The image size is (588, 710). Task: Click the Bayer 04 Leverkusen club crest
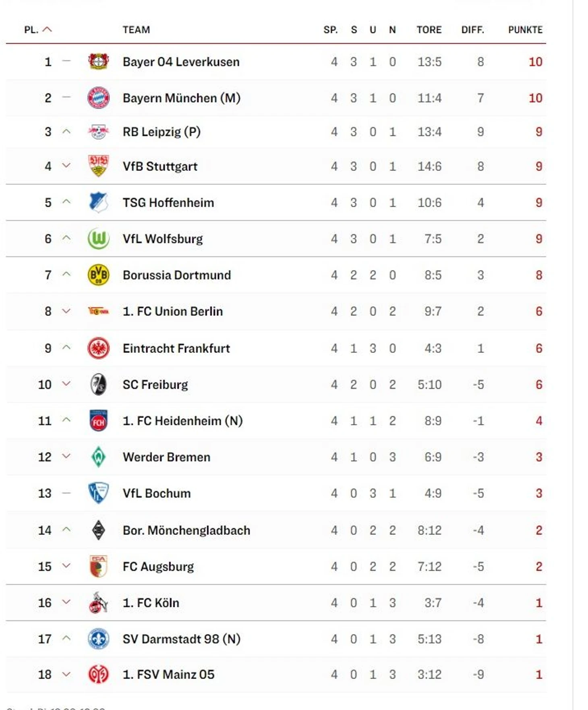click(x=98, y=62)
